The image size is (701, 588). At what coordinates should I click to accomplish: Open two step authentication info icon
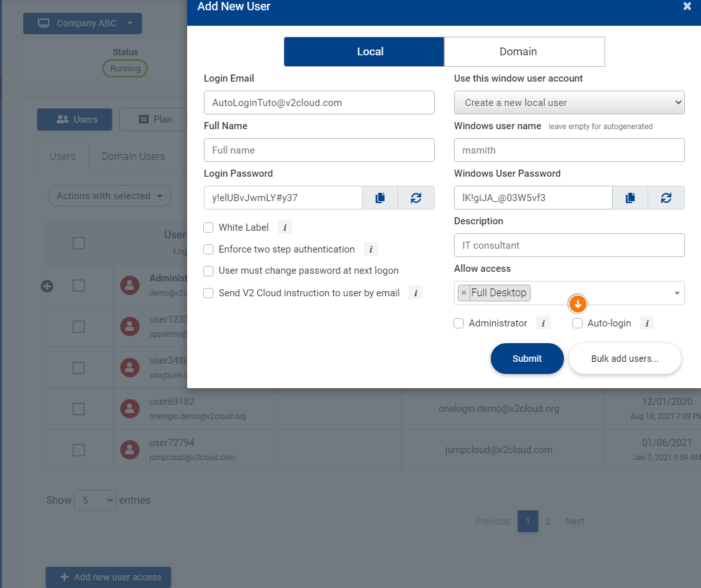pyautogui.click(x=370, y=249)
